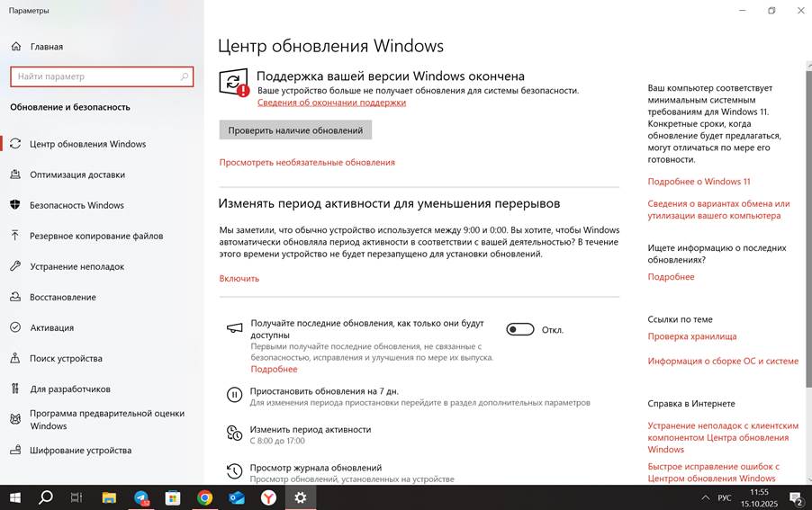Click the Устранение неполадок wrench icon
This screenshot has height=510, width=812.
tap(15, 266)
